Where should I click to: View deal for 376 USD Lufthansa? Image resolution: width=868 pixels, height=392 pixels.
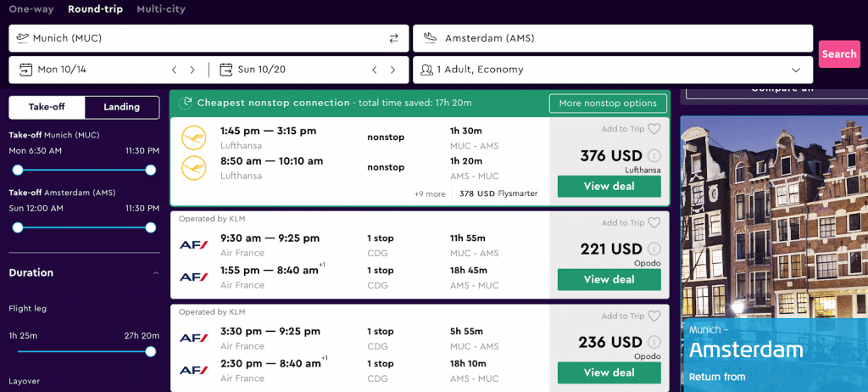pos(609,187)
